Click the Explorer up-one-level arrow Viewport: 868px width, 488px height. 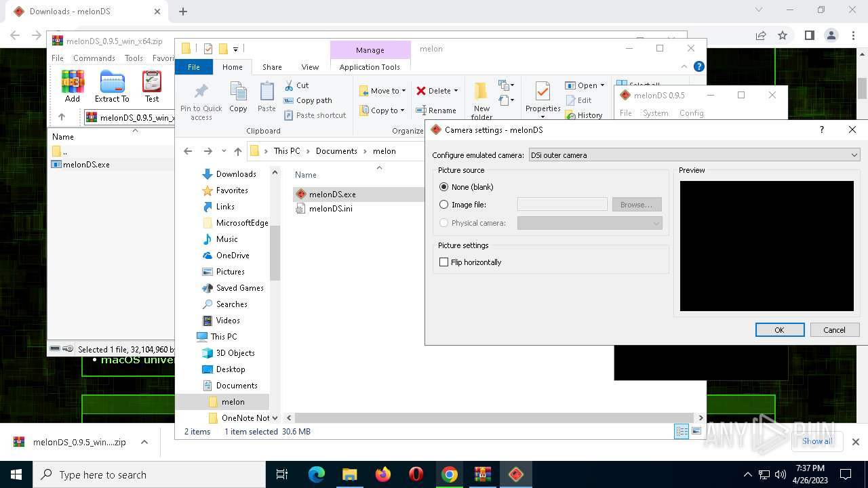[x=237, y=151]
